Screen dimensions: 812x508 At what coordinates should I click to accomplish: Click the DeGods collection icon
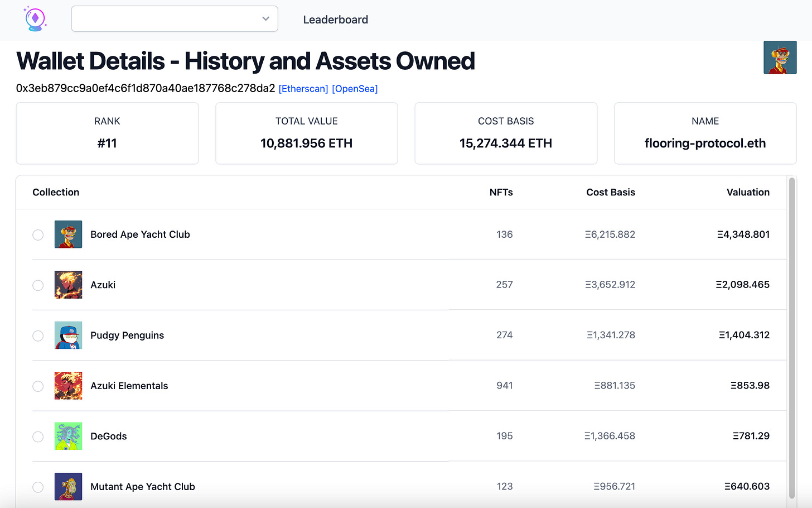[x=68, y=436]
